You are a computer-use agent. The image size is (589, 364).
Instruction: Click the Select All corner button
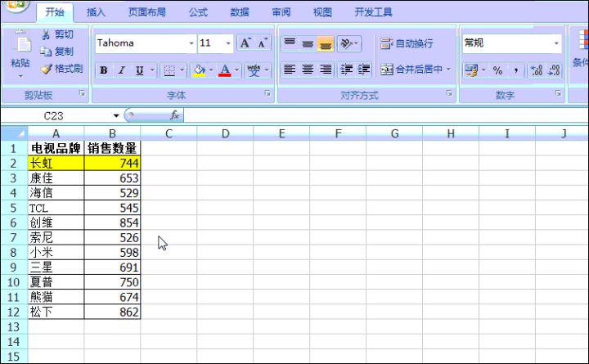click(14, 133)
